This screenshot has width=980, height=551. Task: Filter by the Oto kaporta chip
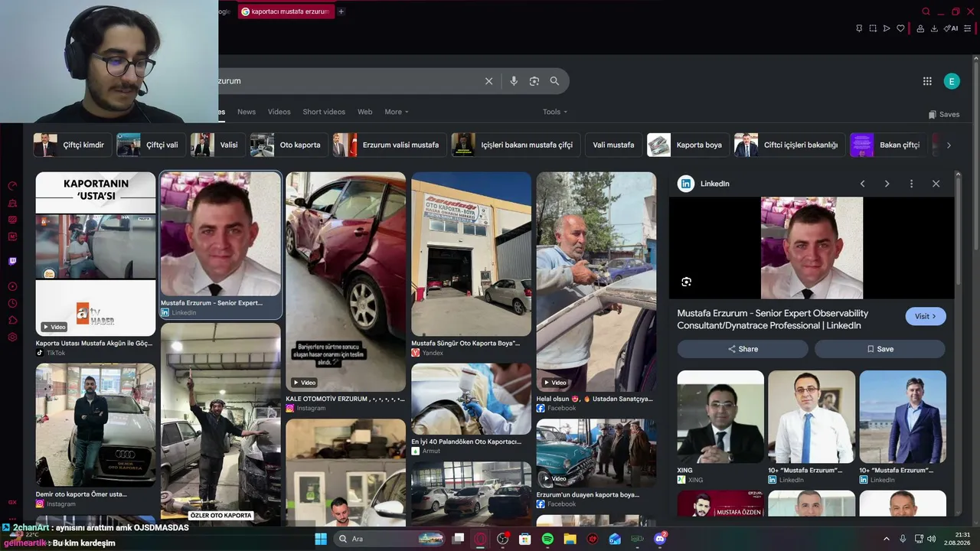[289, 145]
